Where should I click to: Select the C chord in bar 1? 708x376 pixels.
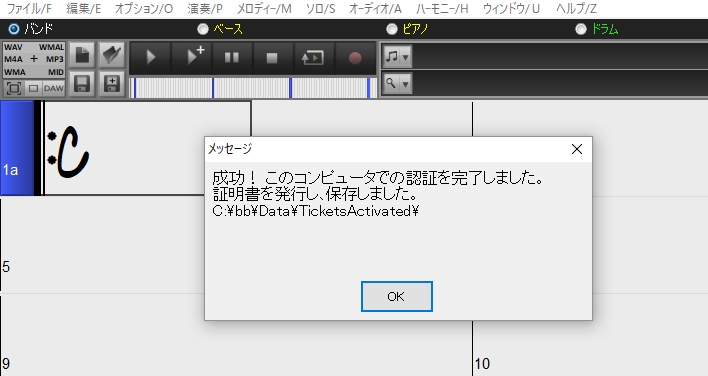tap(72, 151)
